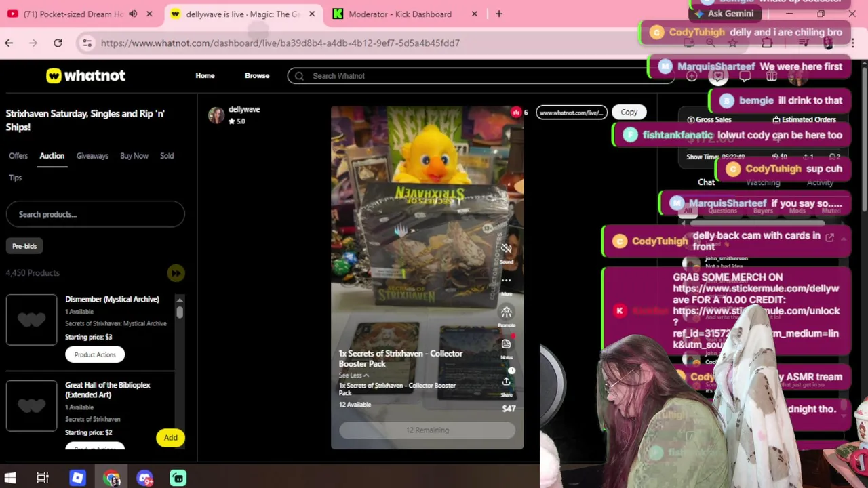Open the Activity tab
Viewport: 868px width, 488px height.
820,182
